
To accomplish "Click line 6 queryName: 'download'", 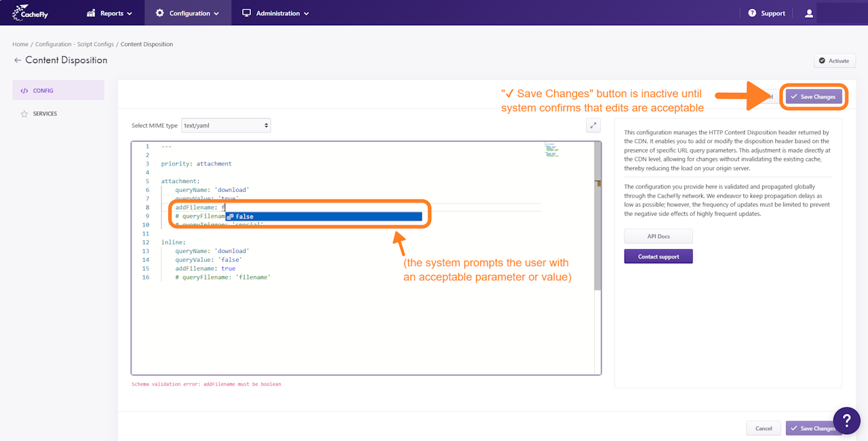I will [x=212, y=190].
